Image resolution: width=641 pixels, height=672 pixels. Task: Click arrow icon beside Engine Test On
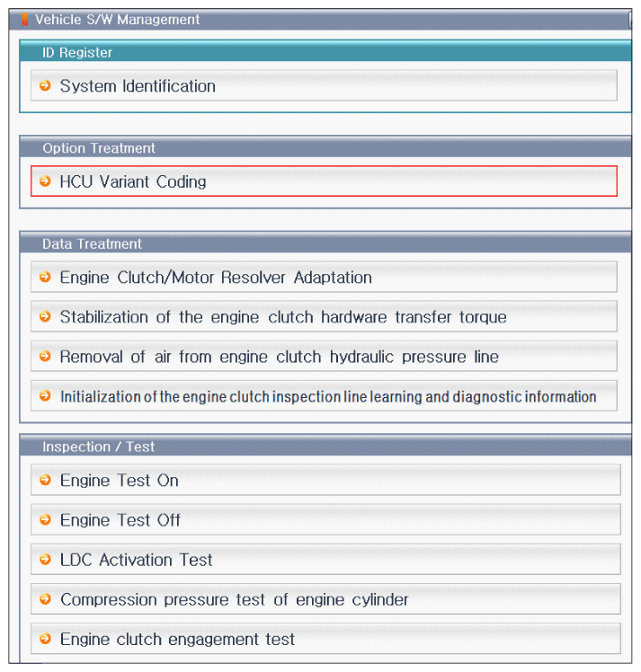click(x=45, y=480)
